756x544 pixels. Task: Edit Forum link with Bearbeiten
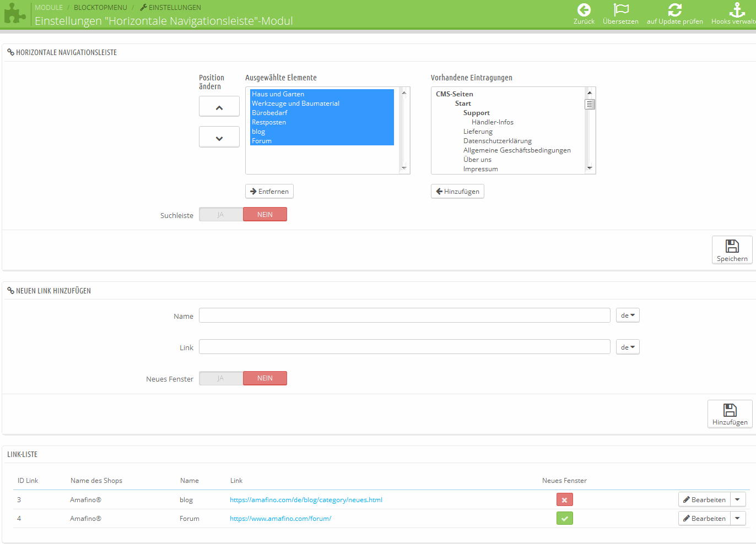[x=704, y=518]
